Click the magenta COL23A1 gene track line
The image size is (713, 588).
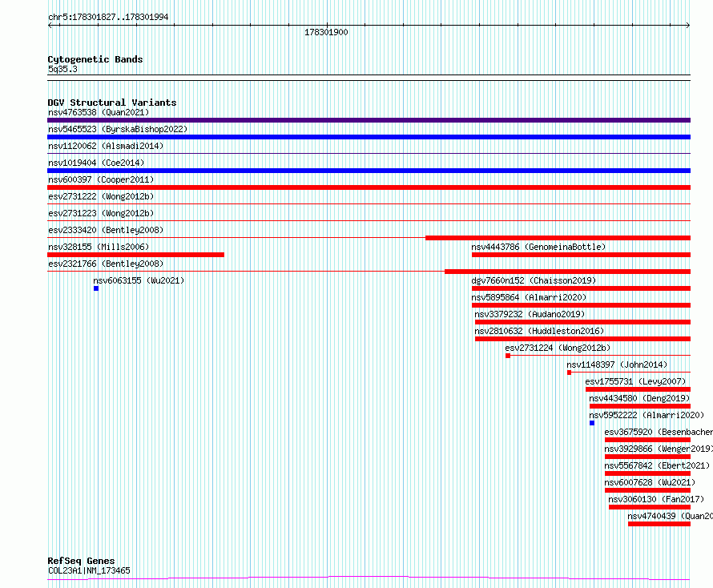point(369,578)
